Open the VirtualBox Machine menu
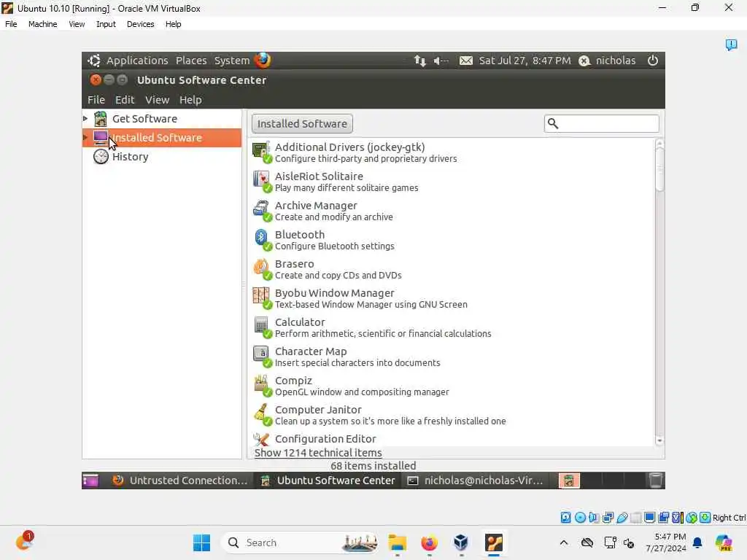The width and height of the screenshot is (747, 560). (x=42, y=24)
